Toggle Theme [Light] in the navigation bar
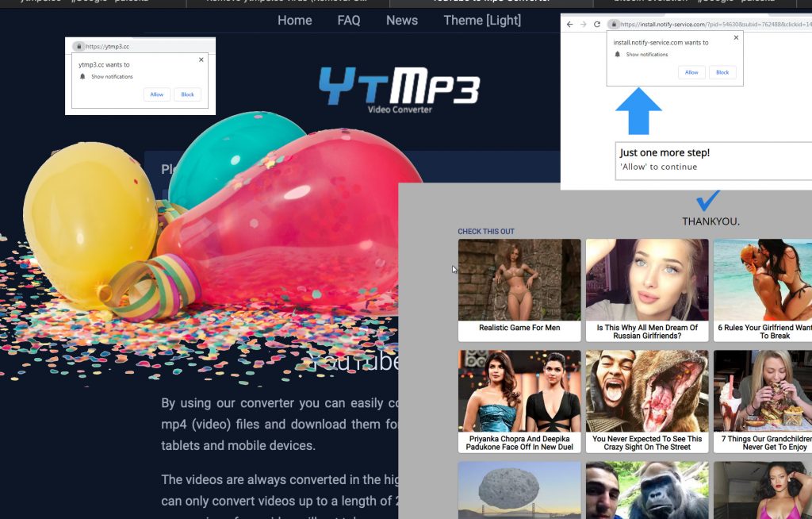Viewport: 812px width, 519px height. [483, 21]
